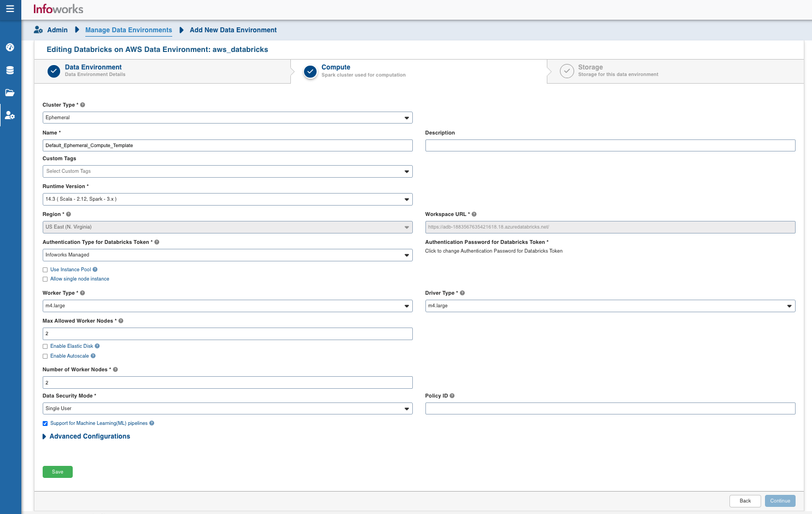
Task: Focus the Policy ID input field
Action: coord(610,408)
